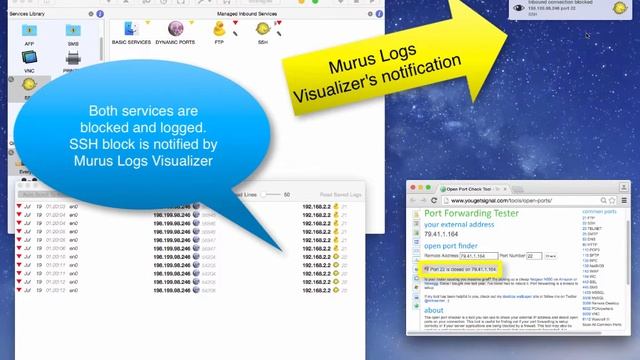Click Services Library vertical scrollbar
Viewport: 640px width, 360px height.
(101, 49)
